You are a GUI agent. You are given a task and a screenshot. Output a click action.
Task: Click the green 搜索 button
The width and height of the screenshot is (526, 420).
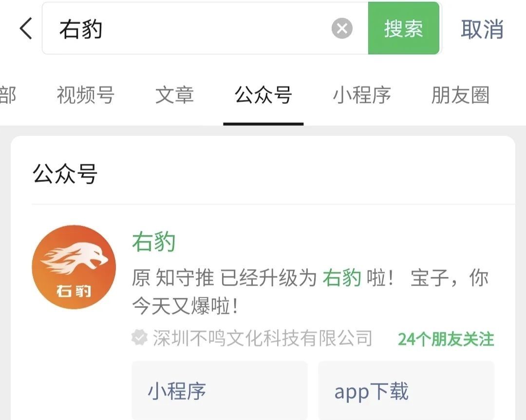pyautogui.click(x=404, y=28)
